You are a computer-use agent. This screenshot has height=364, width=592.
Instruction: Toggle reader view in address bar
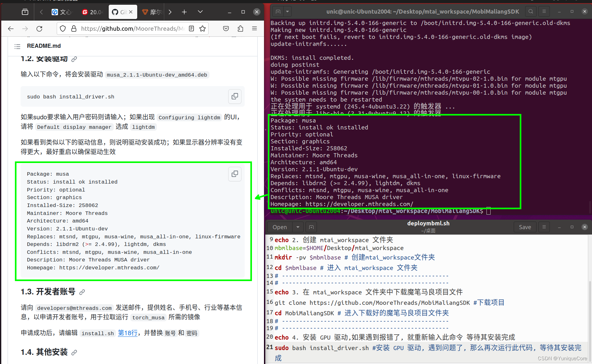pos(191,29)
